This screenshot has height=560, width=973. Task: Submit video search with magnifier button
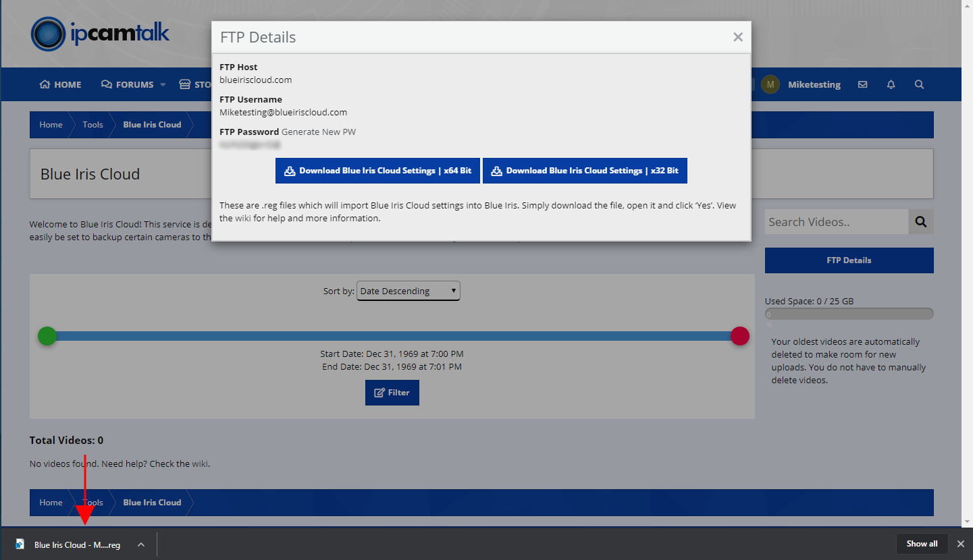click(x=921, y=221)
